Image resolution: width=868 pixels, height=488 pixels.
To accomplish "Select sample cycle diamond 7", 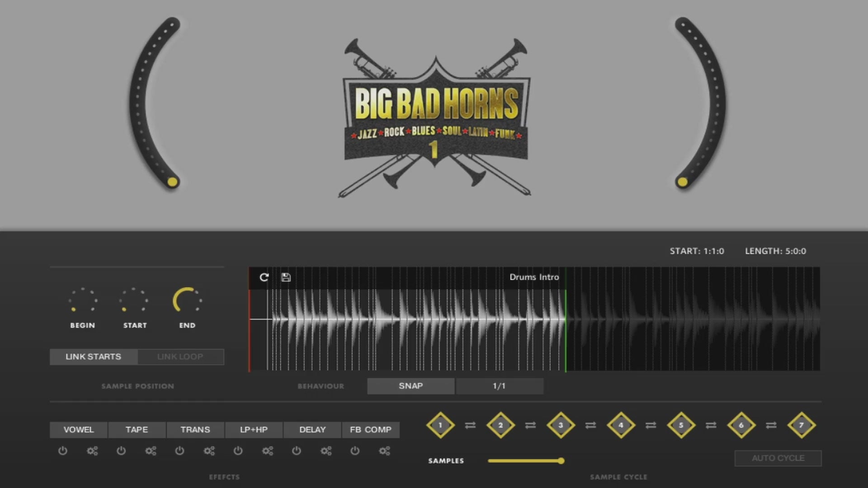I will point(801,425).
